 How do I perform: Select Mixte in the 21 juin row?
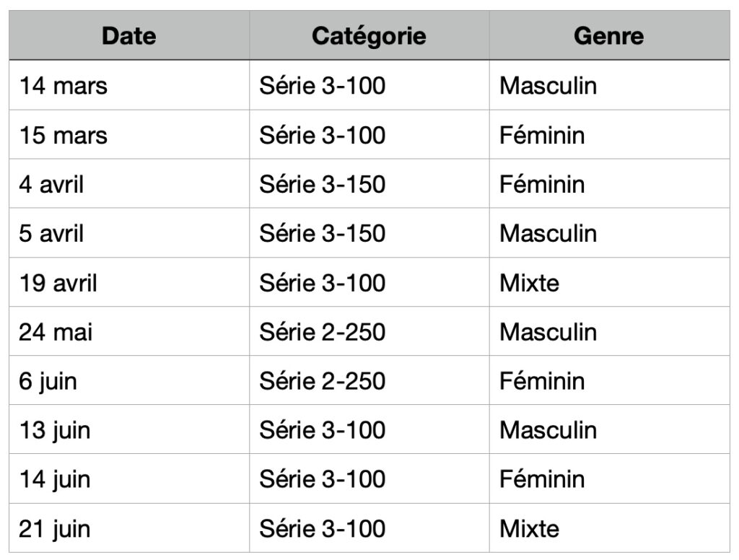pos(529,528)
